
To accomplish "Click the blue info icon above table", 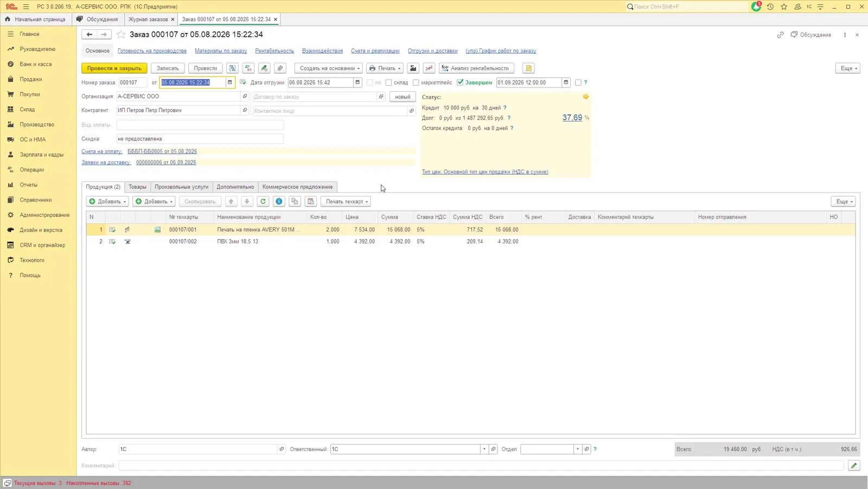I will (279, 202).
